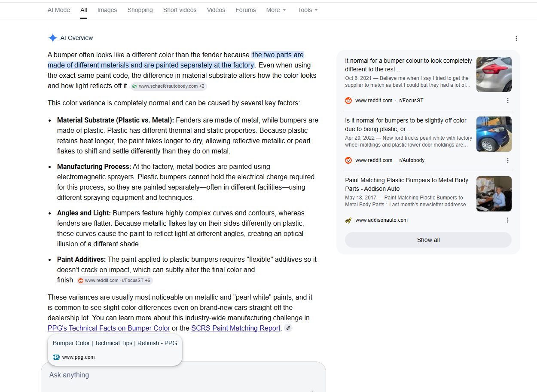Click the reddit.com r/FocusST +6 source chip
This screenshot has width=537, height=392.
tap(115, 280)
